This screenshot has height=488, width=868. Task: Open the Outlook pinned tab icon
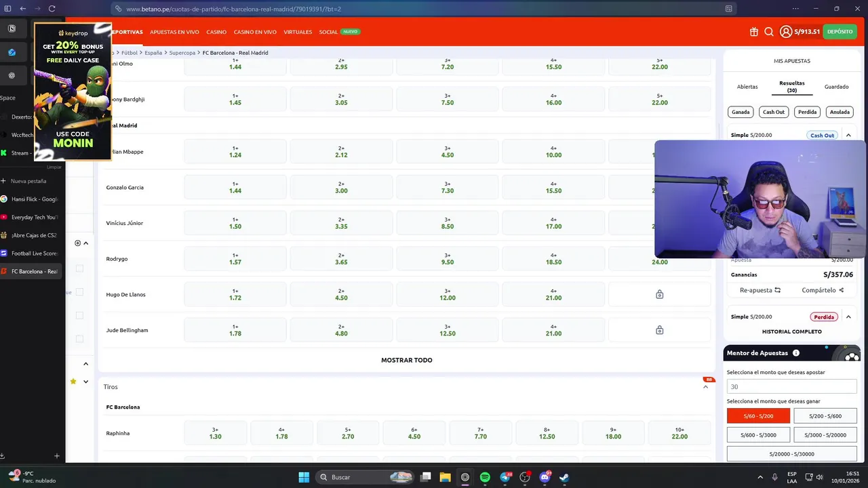[x=12, y=52]
